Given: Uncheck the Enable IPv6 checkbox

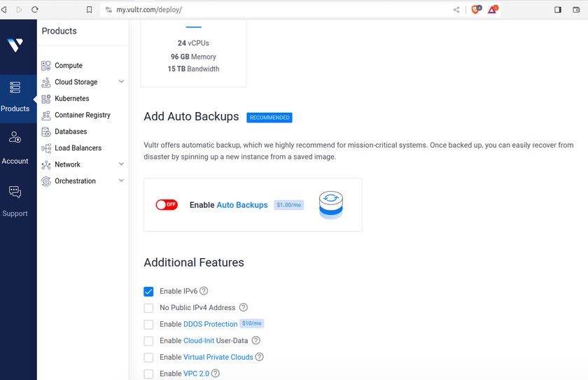Looking at the screenshot, I should (x=148, y=292).
